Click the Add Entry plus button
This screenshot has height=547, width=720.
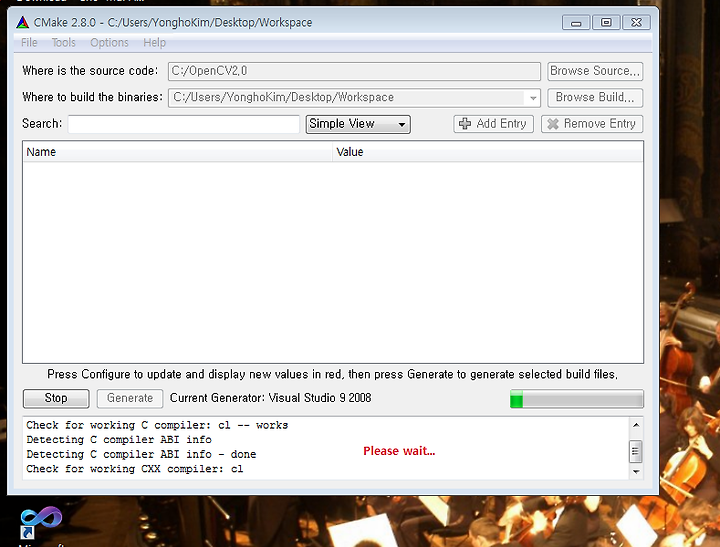pos(493,124)
